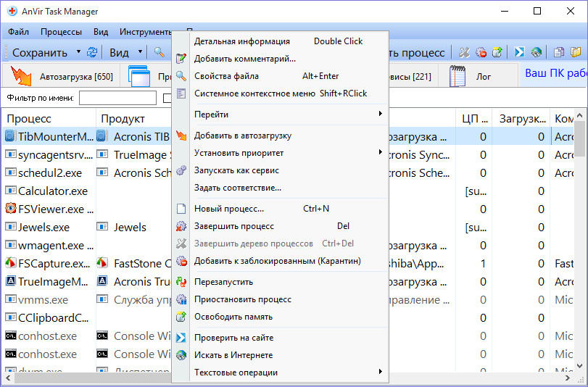This screenshot has width=588, height=387.
Task: Click the pause icon beside Приостановить процесс
Action: pyautogui.click(x=181, y=299)
